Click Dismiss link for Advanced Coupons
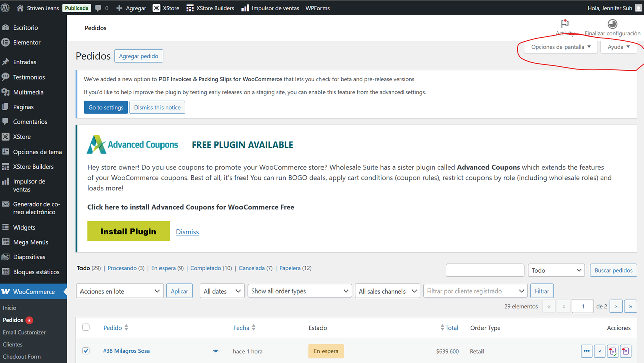Image resolution: width=644 pixels, height=363 pixels. [187, 232]
